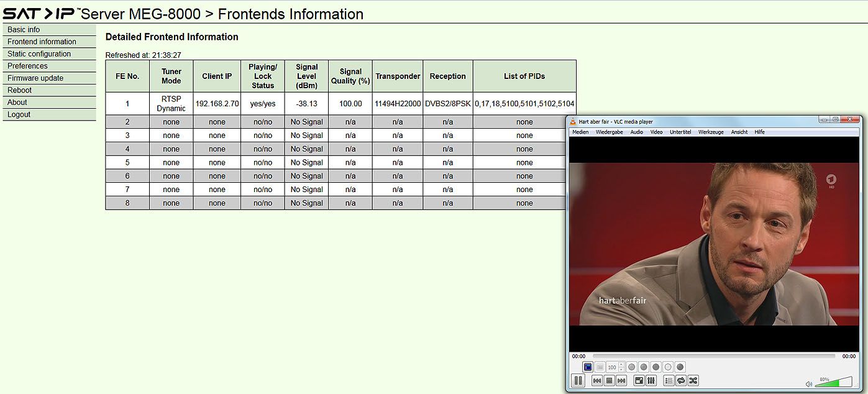Image resolution: width=868 pixels, height=394 pixels.
Task: Click the Signal Level (dBm) header
Action: 307,76
